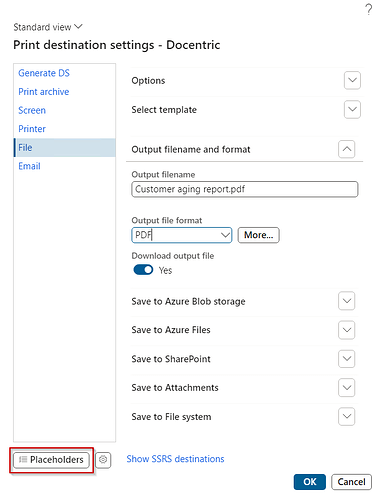Click the Placeholders button
This screenshot has height=500, width=374.
(51, 460)
